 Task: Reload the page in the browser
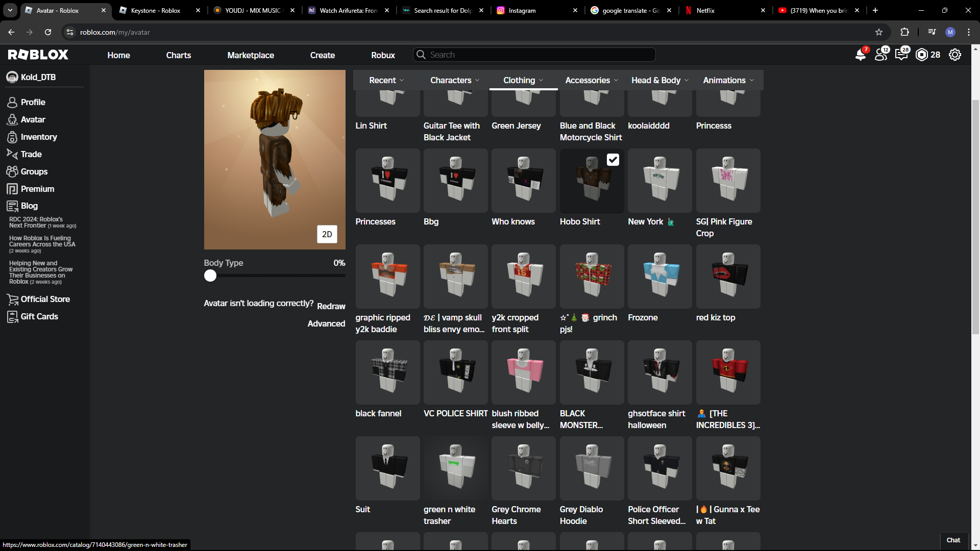point(48,32)
